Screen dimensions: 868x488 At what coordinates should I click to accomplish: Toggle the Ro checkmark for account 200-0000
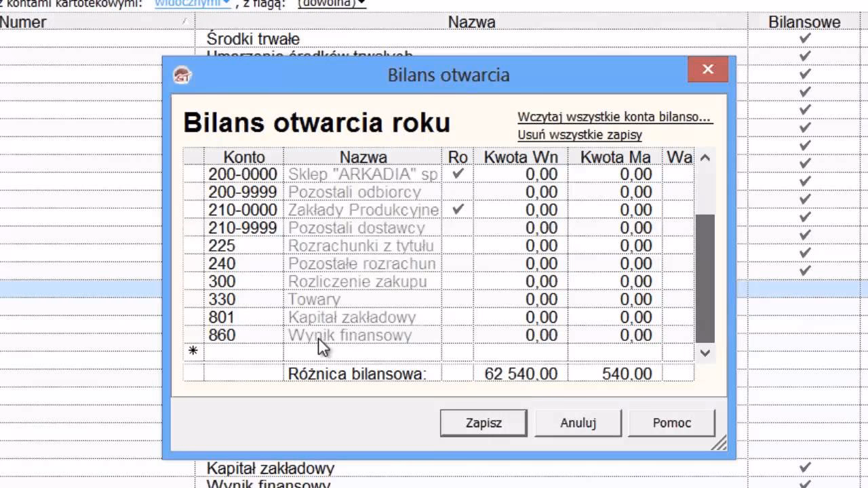pos(457,174)
